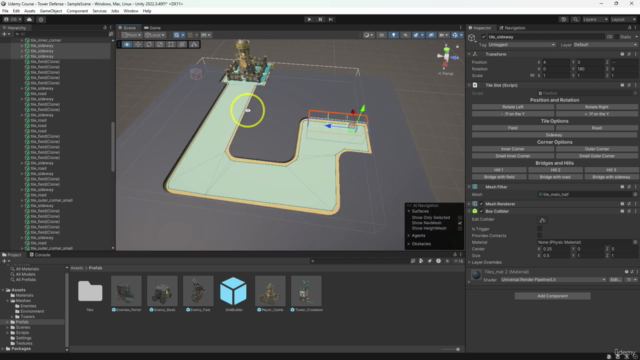Collapse the Transform component

(x=469, y=54)
